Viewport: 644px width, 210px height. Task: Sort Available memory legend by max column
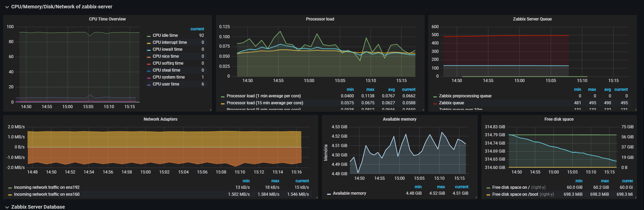click(441, 187)
